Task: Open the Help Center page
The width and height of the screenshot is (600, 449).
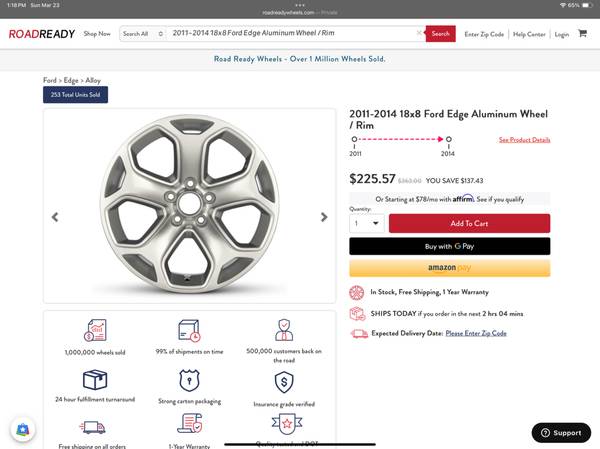Action: click(529, 34)
